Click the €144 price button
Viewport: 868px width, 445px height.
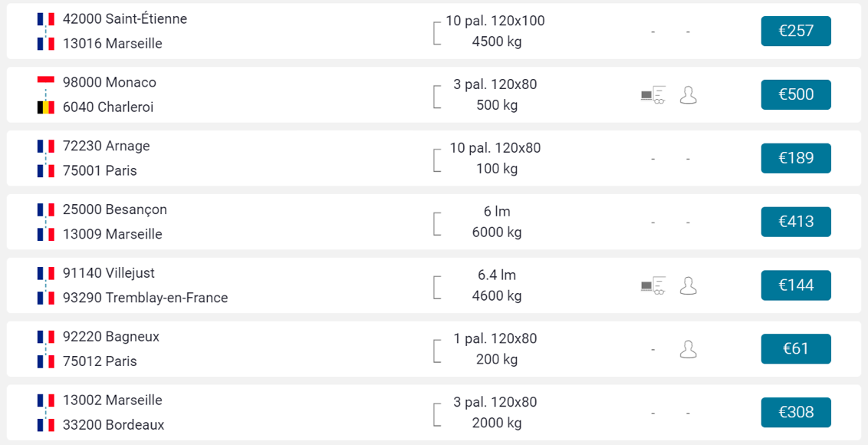tap(795, 286)
